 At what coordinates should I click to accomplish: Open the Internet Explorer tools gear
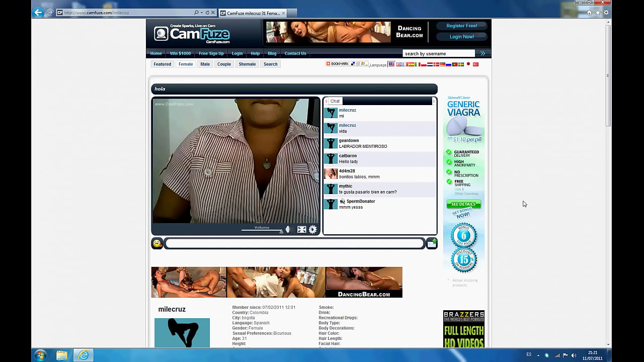point(606,13)
